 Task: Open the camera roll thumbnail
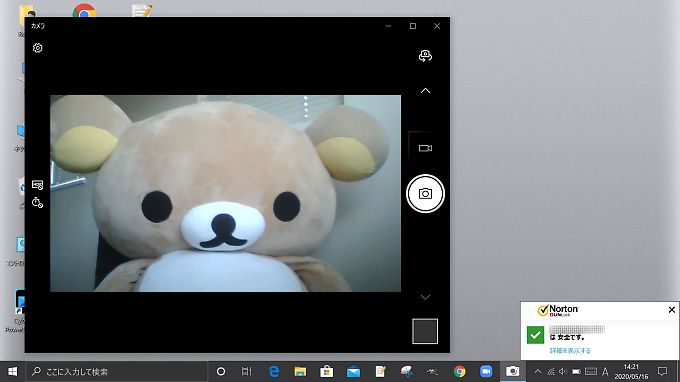(425, 331)
